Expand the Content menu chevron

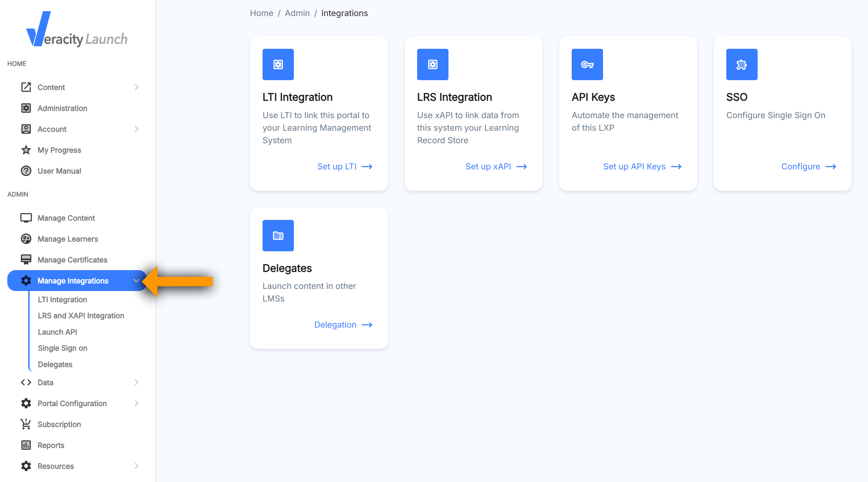point(136,87)
